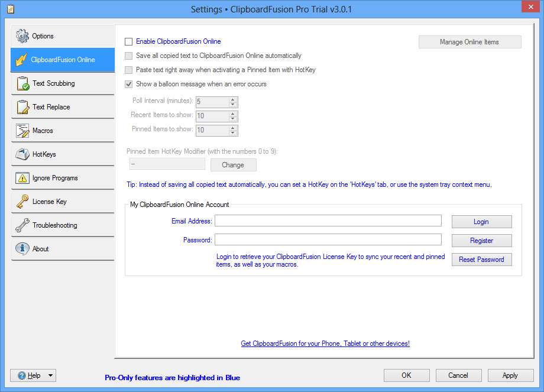Click the 'My ClipboardFusion Online Account' group label
544x392 pixels.
[179, 205]
